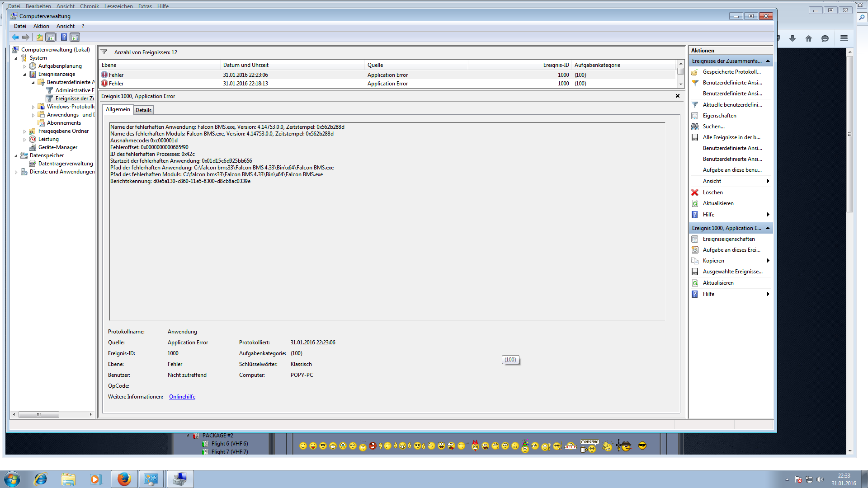
Task: Expand the Leistung tree node
Action: coord(25,140)
